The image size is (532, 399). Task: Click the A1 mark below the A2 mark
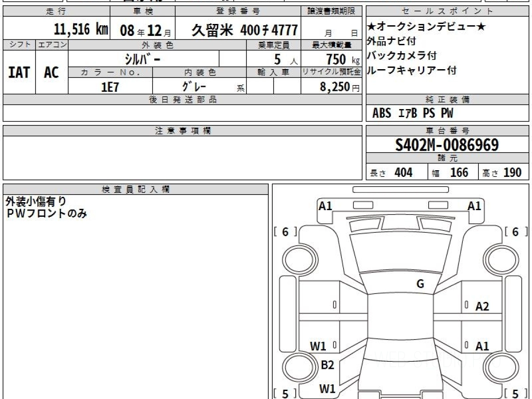point(482,346)
